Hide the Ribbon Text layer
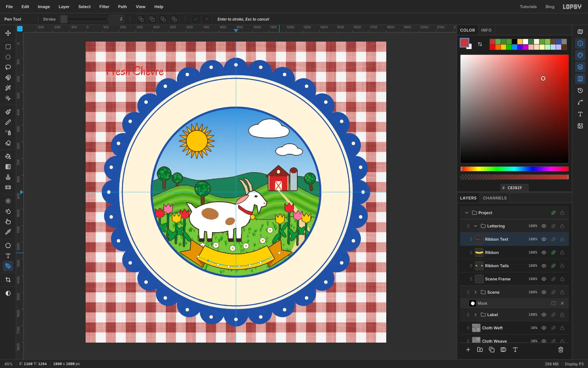This screenshot has width=588, height=368. tap(544, 239)
